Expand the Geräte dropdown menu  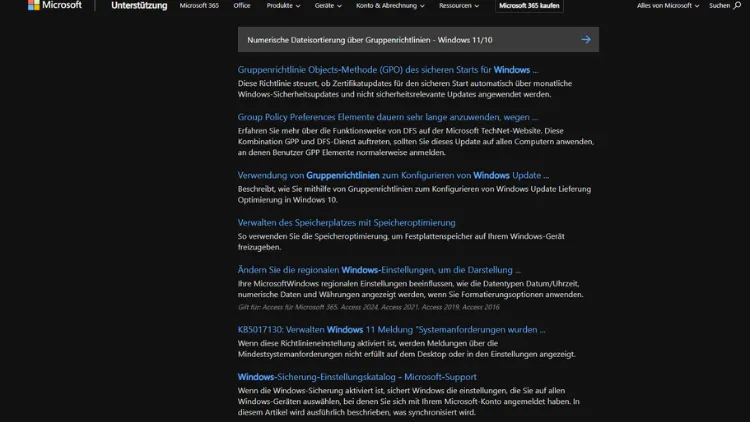click(328, 6)
